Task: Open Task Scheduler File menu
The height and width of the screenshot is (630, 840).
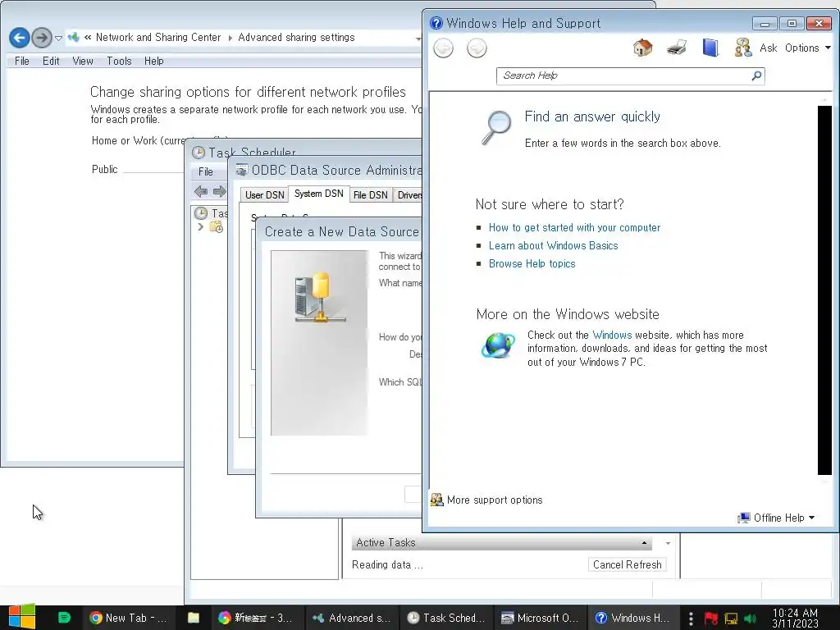Action: coord(206,172)
